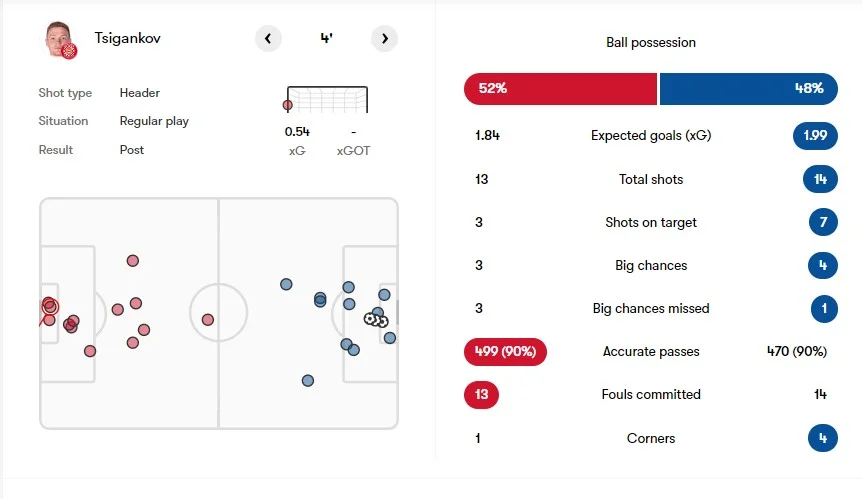
Task: Click the Big chances missed stat label
Action: (x=651, y=308)
